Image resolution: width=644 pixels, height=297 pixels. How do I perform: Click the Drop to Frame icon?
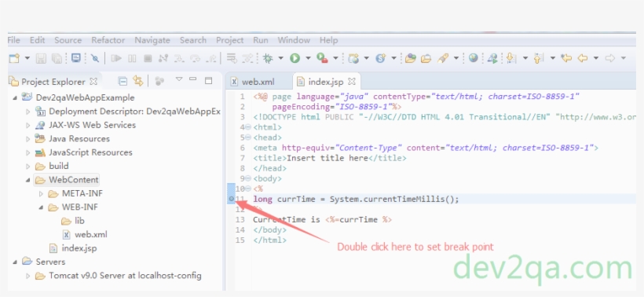pos(232,58)
